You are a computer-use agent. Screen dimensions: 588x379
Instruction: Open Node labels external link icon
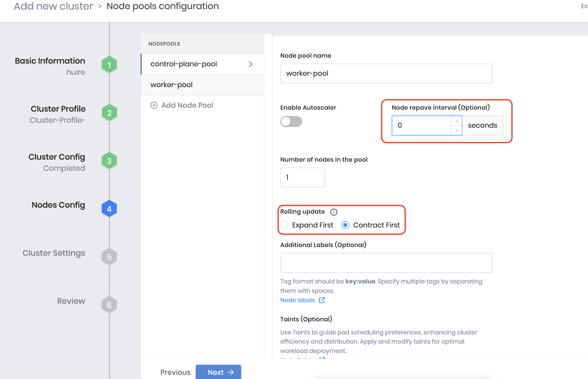point(322,300)
